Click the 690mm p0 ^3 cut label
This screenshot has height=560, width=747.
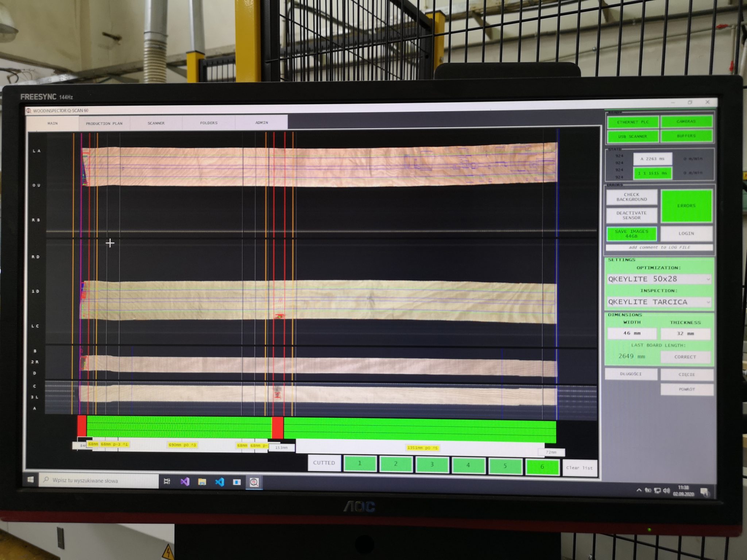182,445
